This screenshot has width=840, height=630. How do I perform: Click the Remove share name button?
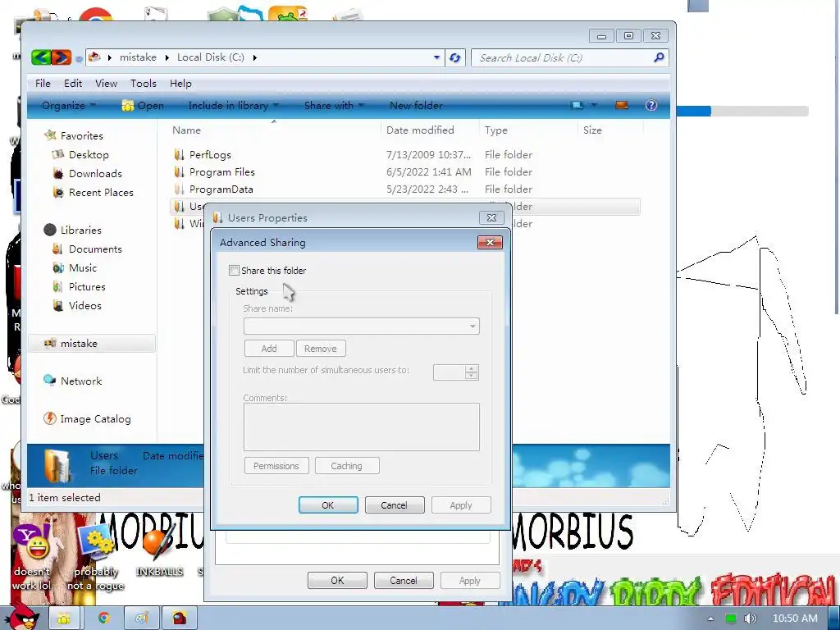[321, 348]
